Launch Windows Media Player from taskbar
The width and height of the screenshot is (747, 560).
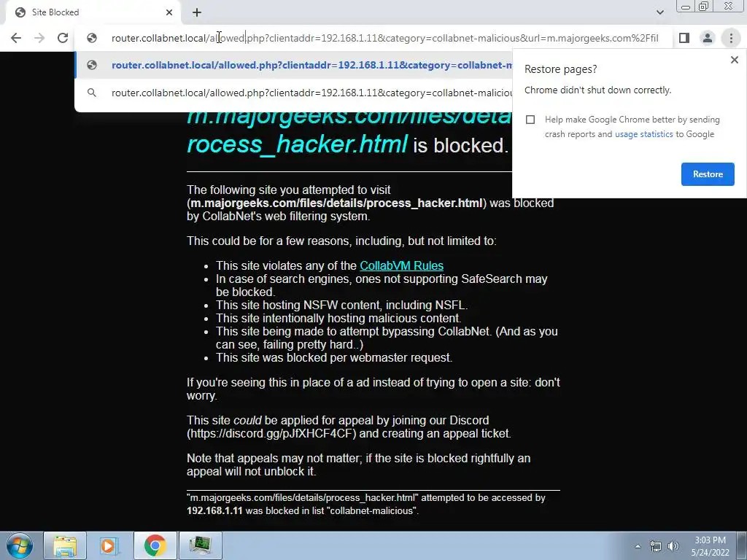click(109, 545)
